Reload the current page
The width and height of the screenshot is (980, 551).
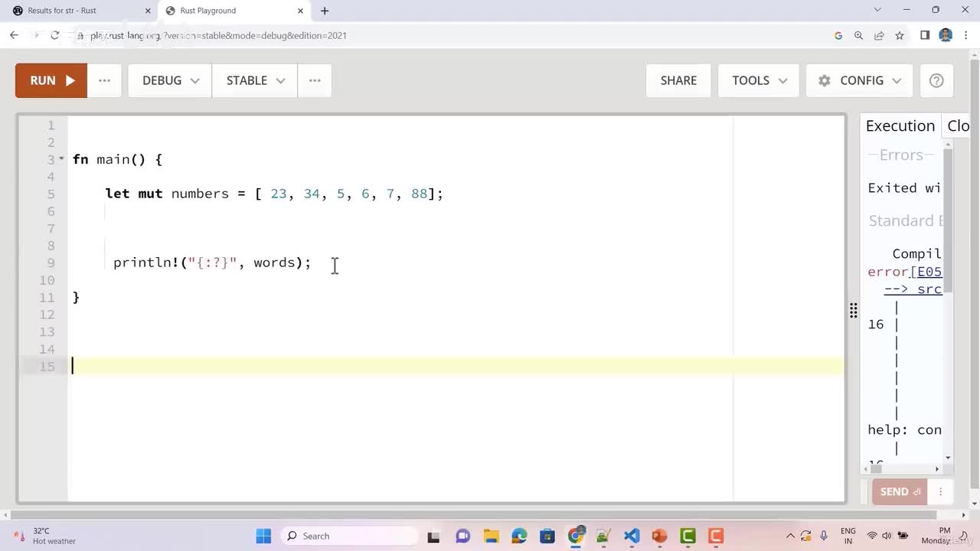pyautogui.click(x=55, y=35)
